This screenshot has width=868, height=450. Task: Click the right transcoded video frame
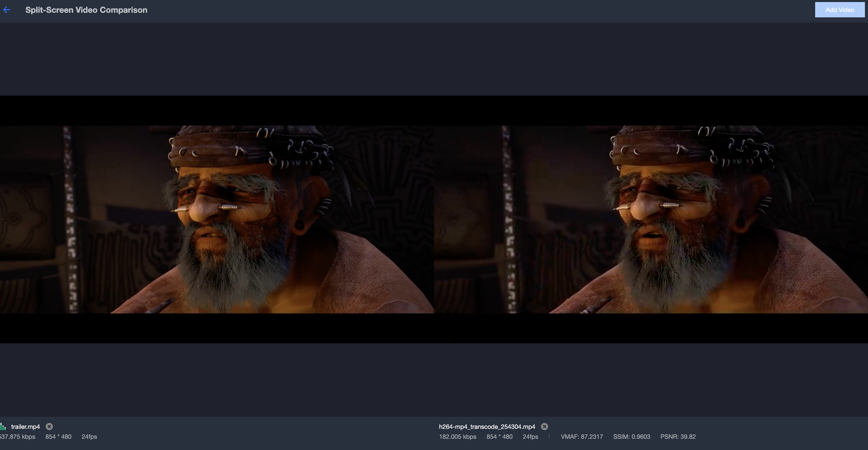[651, 219]
